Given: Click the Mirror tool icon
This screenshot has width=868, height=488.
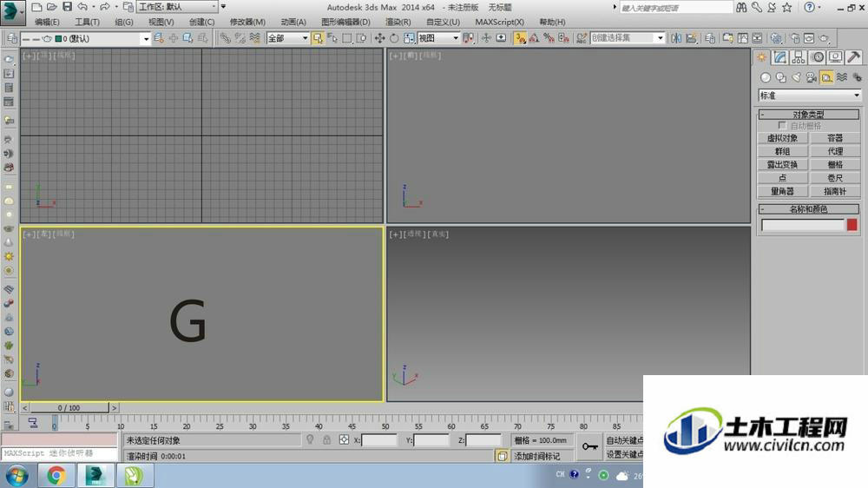Looking at the screenshot, I should [676, 38].
